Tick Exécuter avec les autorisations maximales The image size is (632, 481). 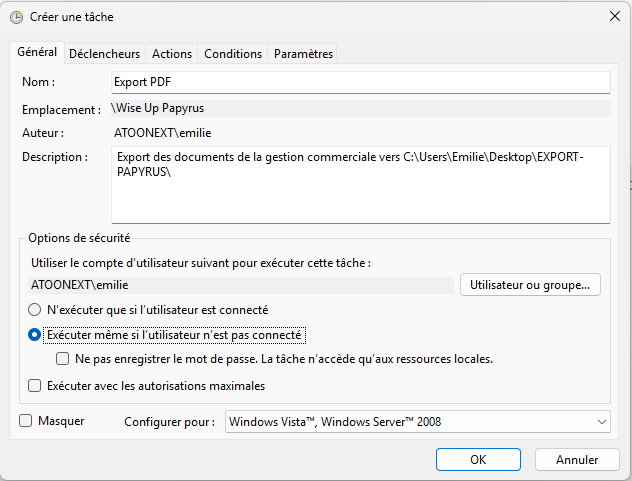click(35, 386)
